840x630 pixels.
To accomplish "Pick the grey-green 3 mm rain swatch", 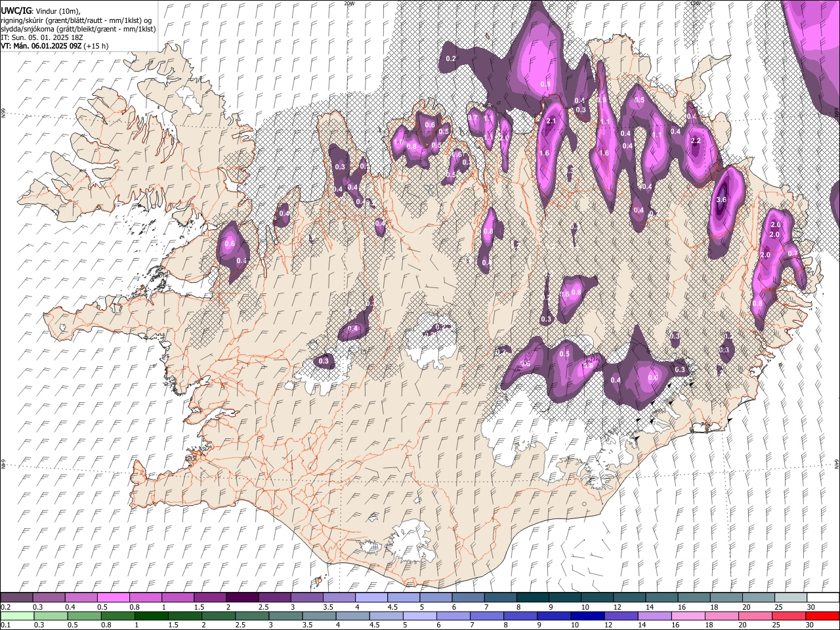I will 285,616.
